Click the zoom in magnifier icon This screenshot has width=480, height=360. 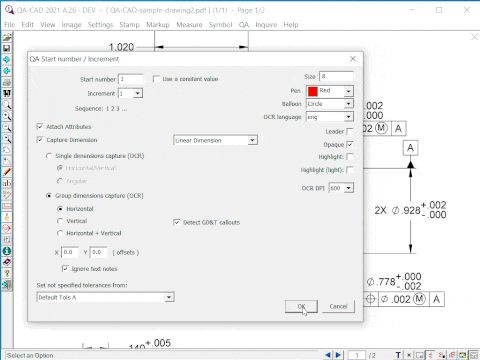(x=7, y=116)
